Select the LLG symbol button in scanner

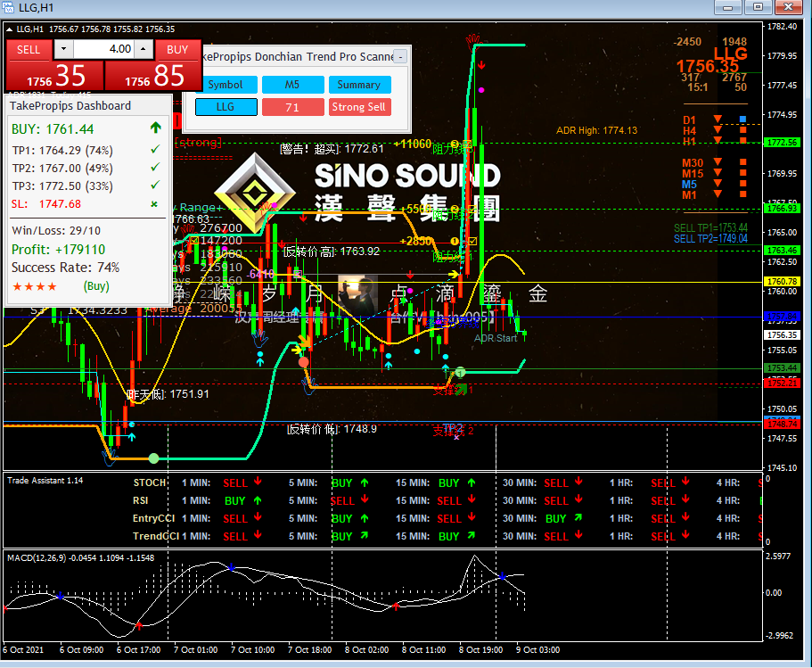click(x=226, y=107)
